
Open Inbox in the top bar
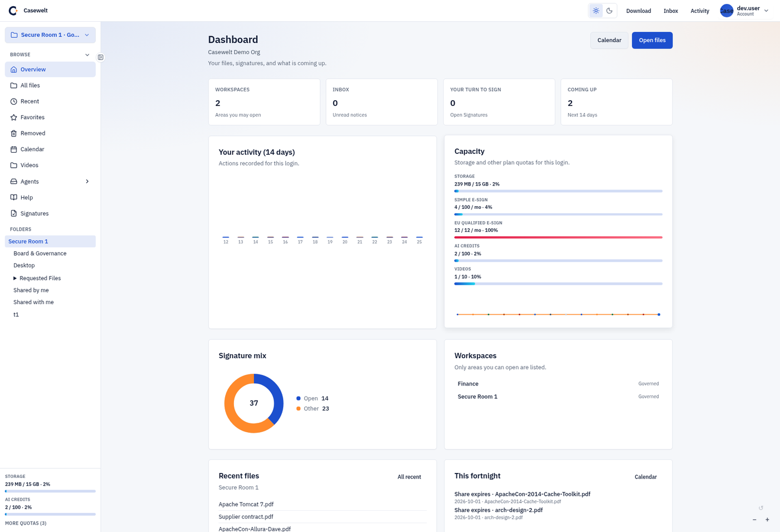point(671,11)
